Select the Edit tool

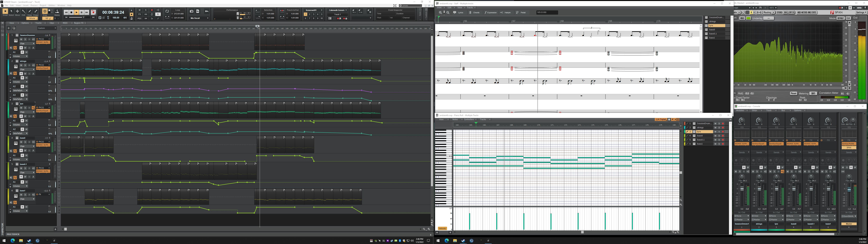23,12
